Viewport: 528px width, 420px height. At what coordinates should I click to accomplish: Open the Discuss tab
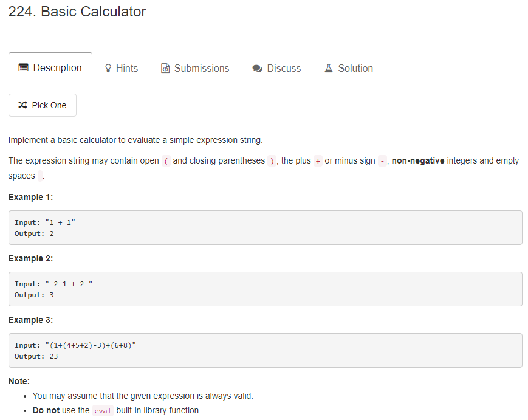[284, 69]
